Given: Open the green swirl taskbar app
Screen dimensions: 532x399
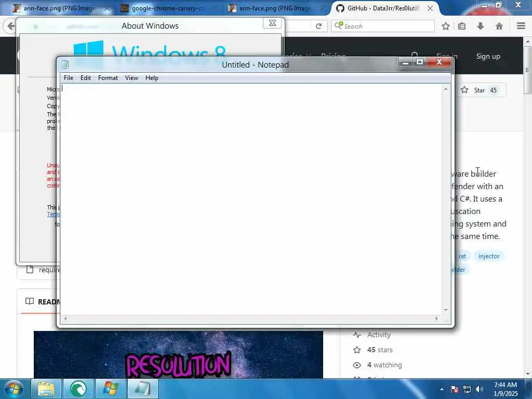Looking at the screenshot, I should coord(78,389).
